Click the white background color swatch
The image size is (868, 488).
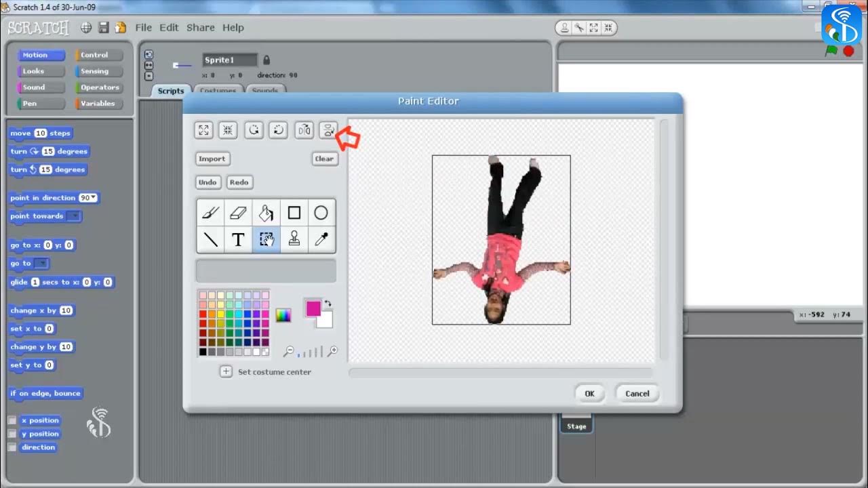point(326,321)
